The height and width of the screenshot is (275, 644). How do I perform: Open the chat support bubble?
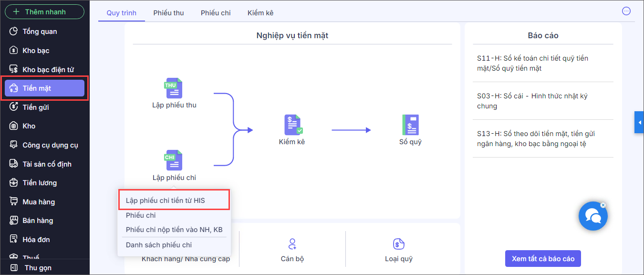[x=592, y=216]
